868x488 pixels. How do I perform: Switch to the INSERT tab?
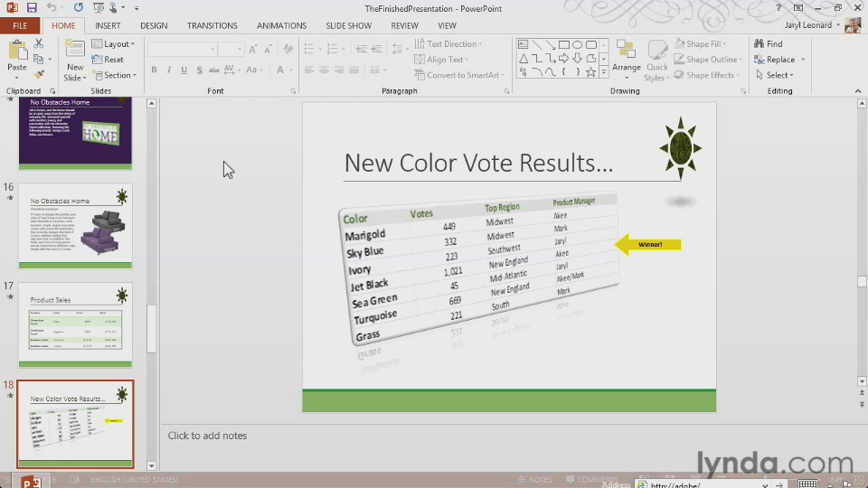pyautogui.click(x=108, y=25)
